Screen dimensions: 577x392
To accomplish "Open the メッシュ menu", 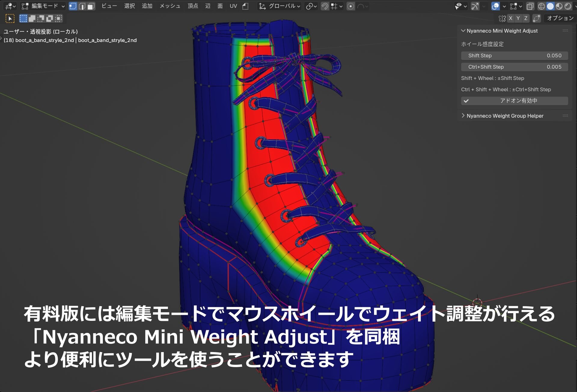I will (x=169, y=6).
